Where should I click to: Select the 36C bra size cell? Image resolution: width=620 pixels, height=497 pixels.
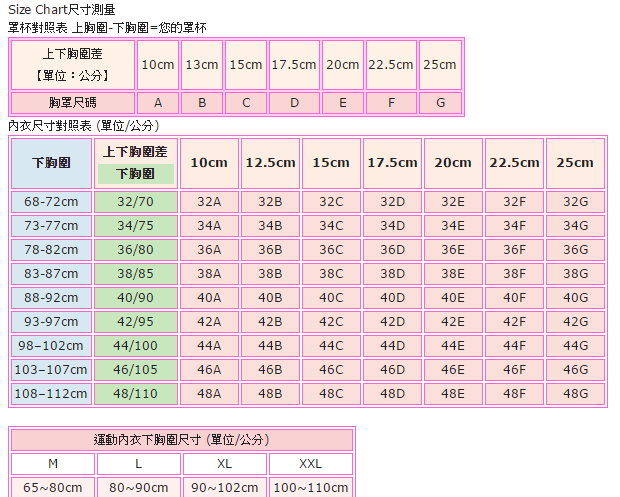click(331, 250)
